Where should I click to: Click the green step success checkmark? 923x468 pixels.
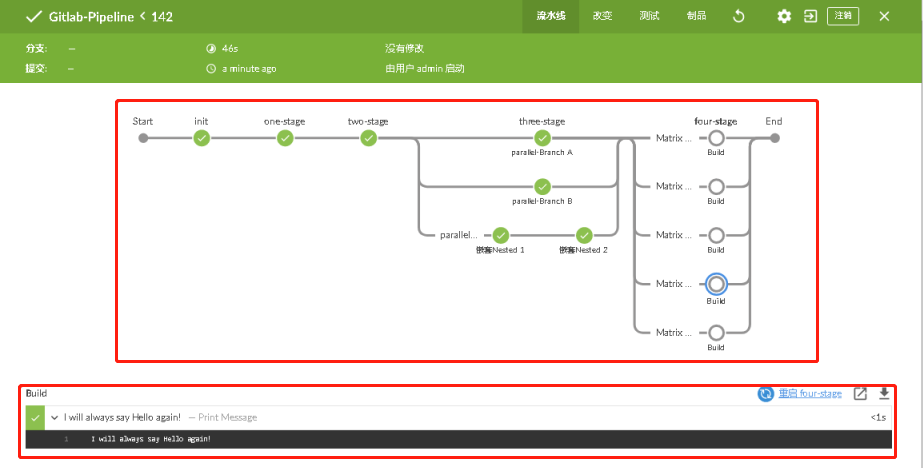[x=35, y=417]
